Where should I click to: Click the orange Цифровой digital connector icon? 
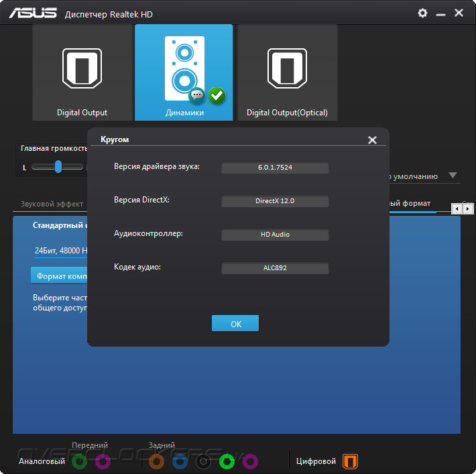point(351,461)
